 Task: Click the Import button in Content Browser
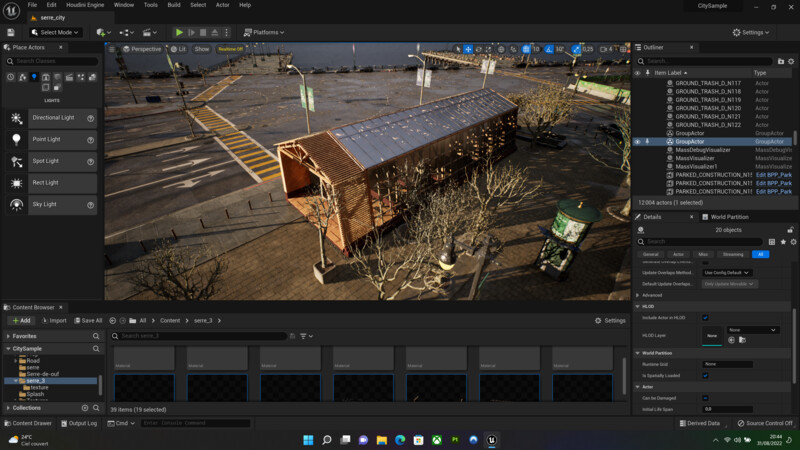pyautogui.click(x=52, y=321)
